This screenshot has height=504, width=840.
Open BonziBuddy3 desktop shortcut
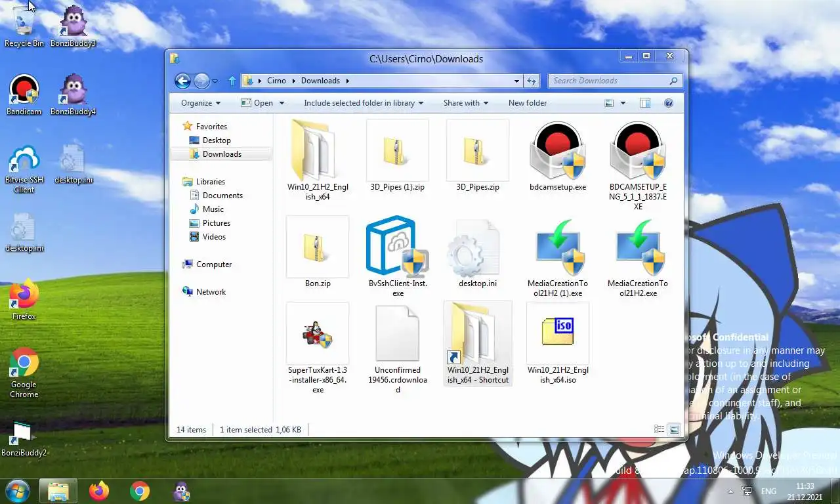pos(73,26)
